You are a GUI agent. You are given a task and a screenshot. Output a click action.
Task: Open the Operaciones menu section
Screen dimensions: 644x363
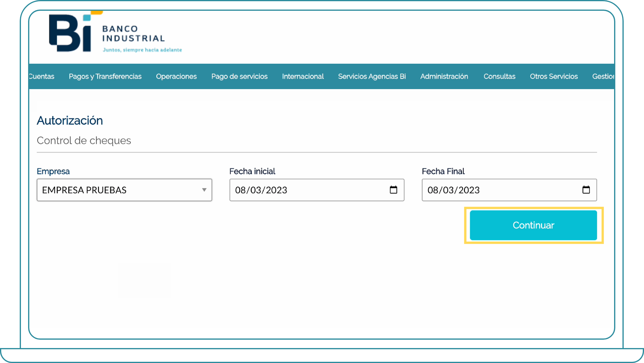(176, 76)
